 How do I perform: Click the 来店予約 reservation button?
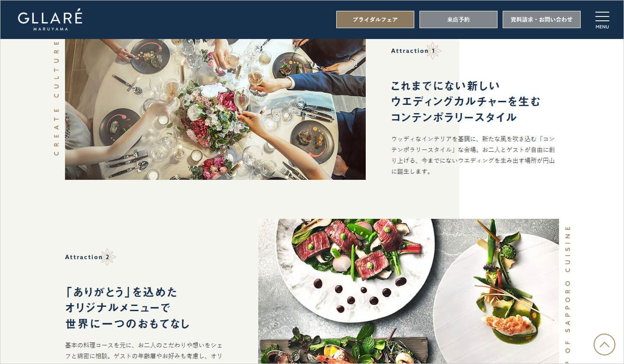(458, 19)
